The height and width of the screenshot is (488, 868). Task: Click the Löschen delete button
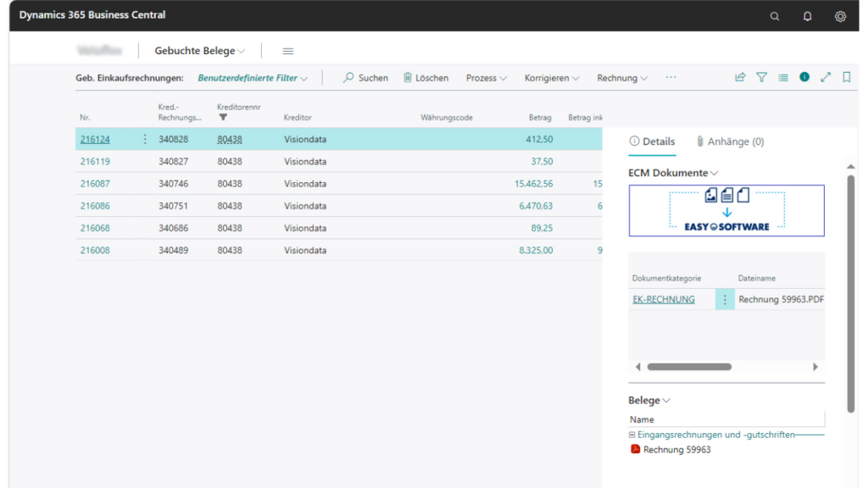pyautogui.click(x=426, y=78)
